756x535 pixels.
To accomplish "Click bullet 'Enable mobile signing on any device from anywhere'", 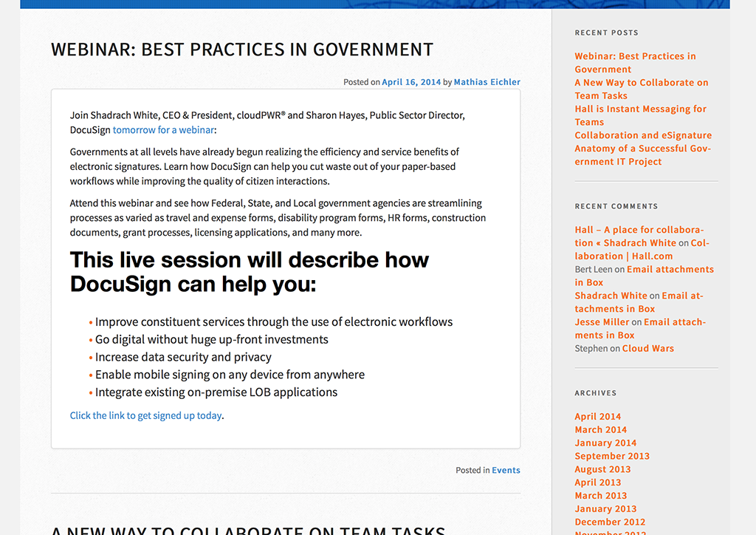I will tap(230, 375).
